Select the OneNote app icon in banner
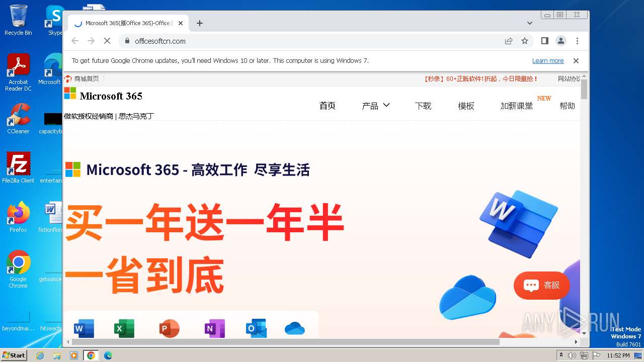644x362 pixels. click(x=215, y=329)
